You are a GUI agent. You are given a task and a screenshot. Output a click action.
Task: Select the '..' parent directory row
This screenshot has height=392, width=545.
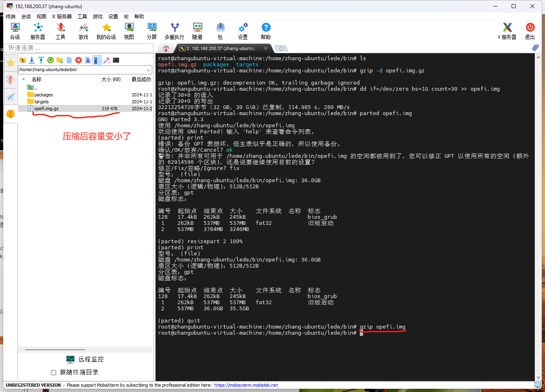point(85,88)
